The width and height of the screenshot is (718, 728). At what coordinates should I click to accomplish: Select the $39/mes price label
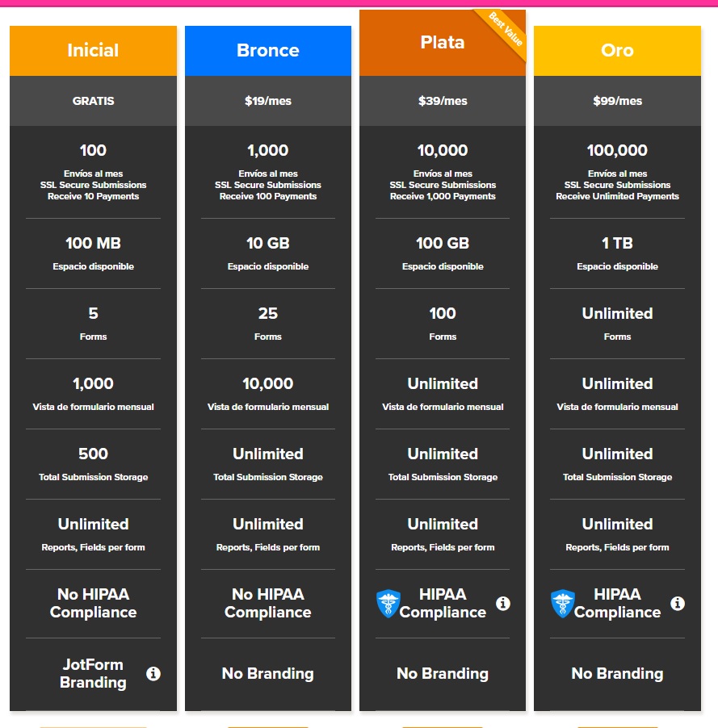(443, 101)
